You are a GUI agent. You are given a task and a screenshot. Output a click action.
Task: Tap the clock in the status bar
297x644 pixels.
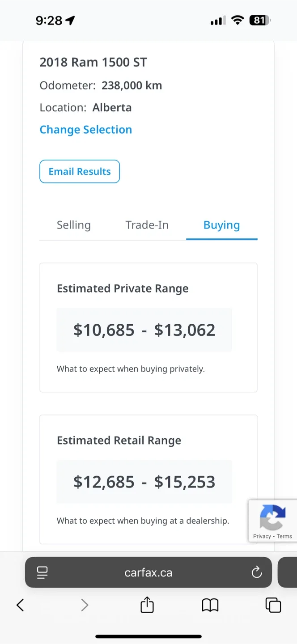pos(49,20)
